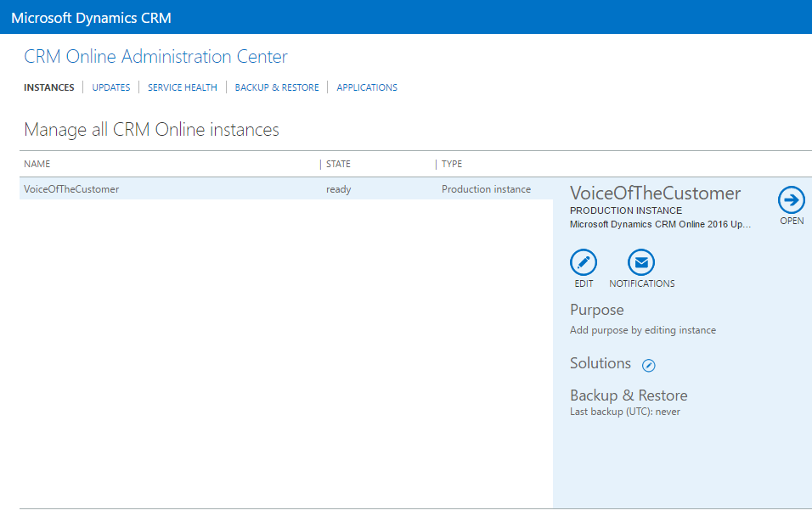
Task: Click the 'ready' state cell
Action: [x=338, y=189]
